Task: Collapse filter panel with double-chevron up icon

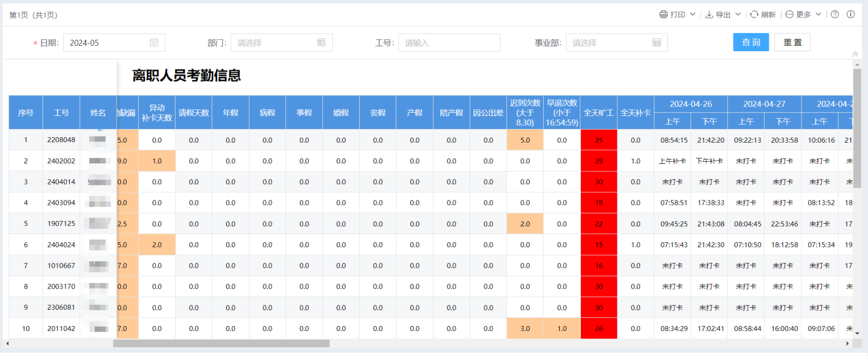Action: tap(855, 54)
